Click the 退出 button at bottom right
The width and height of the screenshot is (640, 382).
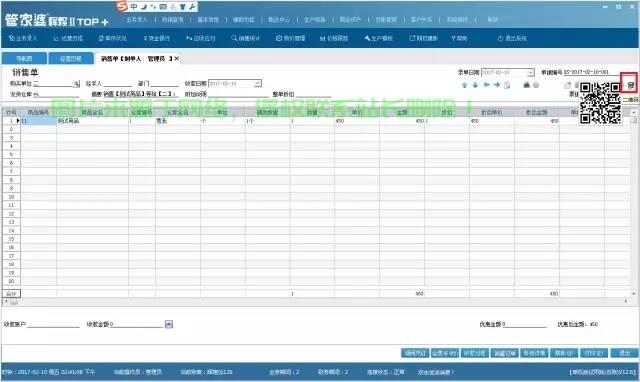[624, 353]
